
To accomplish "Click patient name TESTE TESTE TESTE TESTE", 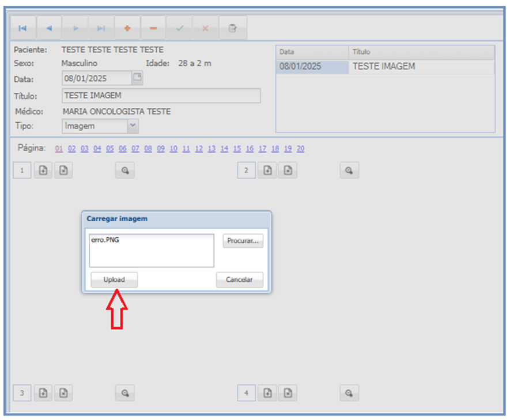I will tap(112, 50).
